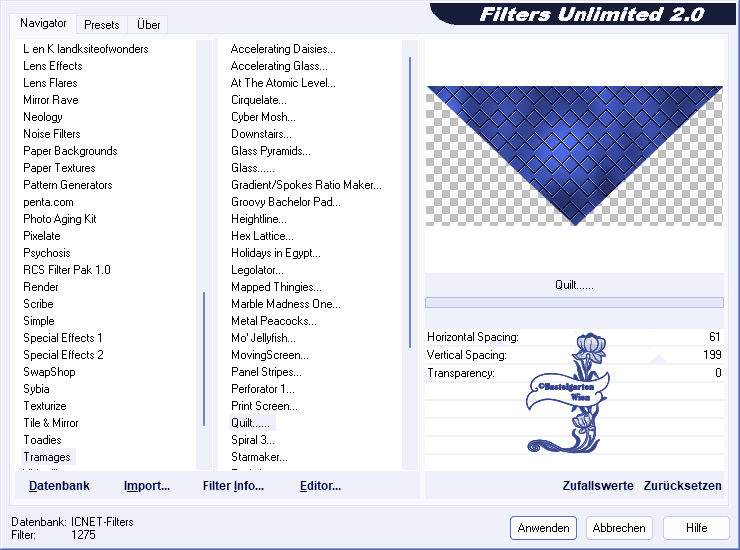Select MovingScreen... filter
Screen dimensions: 740x550
coord(270,355)
